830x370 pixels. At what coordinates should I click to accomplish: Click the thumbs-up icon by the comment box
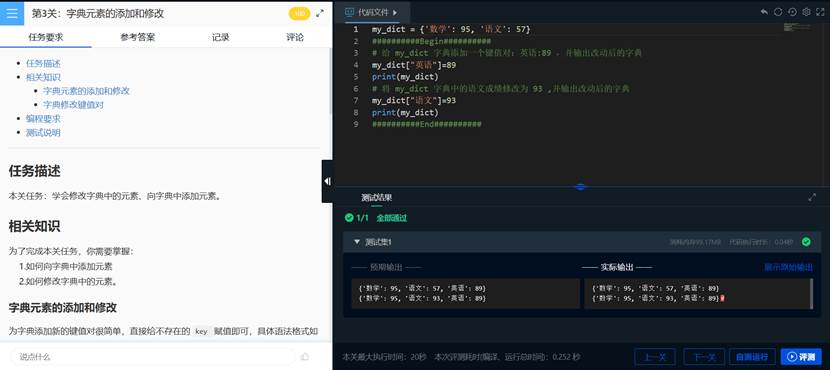305,356
